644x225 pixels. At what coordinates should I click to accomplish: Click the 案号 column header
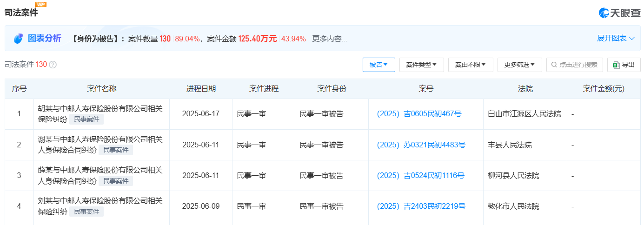(426, 89)
